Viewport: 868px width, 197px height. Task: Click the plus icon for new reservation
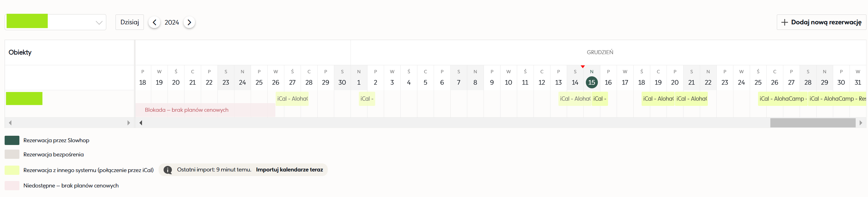(x=785, y=22)
